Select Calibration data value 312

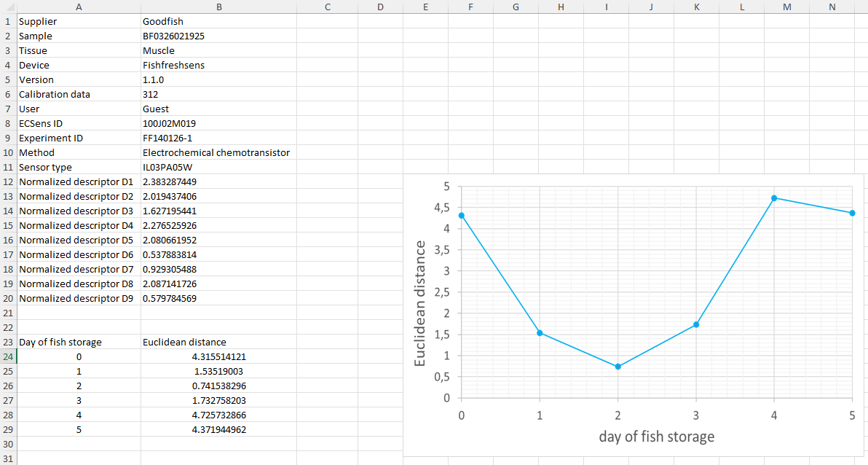(x=218, y=94)
